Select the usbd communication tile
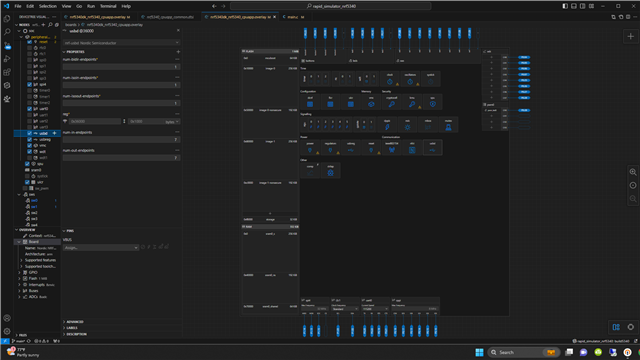 (x=432, y=148)
